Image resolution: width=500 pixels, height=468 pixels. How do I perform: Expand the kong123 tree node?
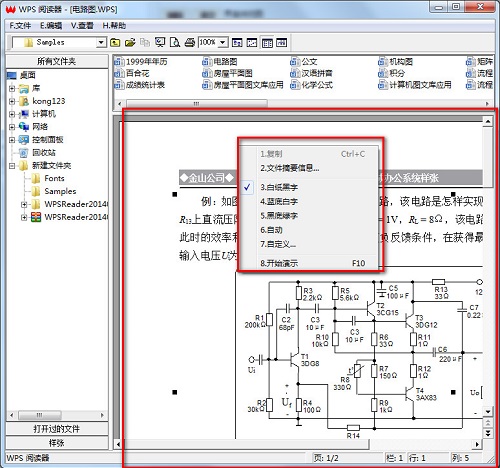click(x=12, y=101)
